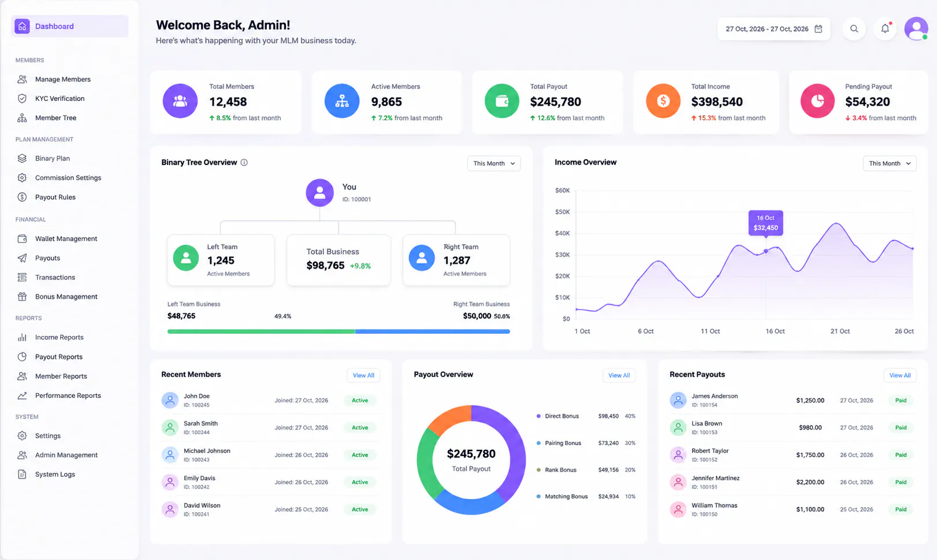Click the orange Total Income dollar icon
Image resolution: width=937 pixels, height=560 pixels.
pos(663,101)
